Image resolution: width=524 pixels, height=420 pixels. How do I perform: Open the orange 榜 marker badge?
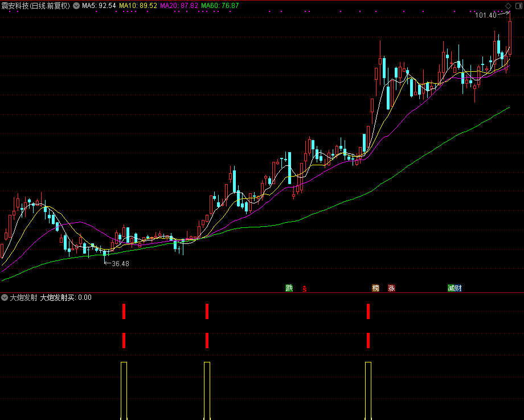click(375, 288)
